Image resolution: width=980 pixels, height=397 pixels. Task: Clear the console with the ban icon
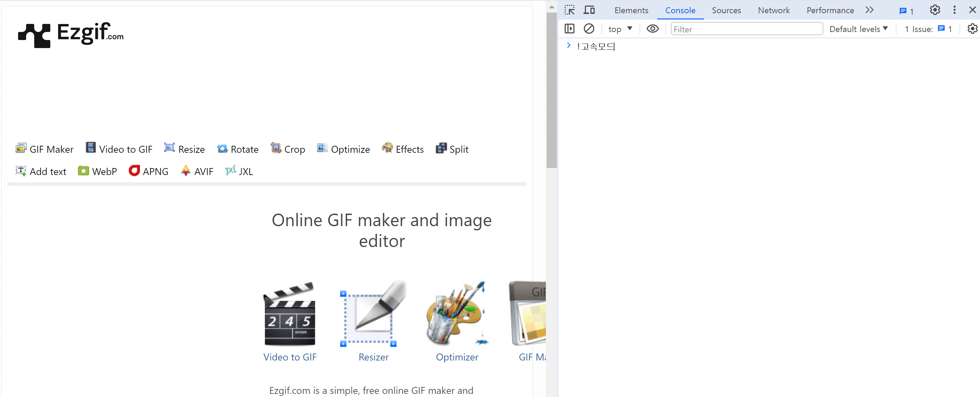(x=589, y=29)
